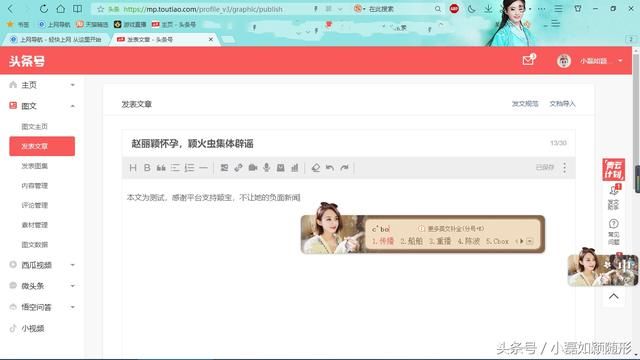Screen dimensions: 640x360
Task: Click the 头条号 logo
Action: (x=27, y=61)
